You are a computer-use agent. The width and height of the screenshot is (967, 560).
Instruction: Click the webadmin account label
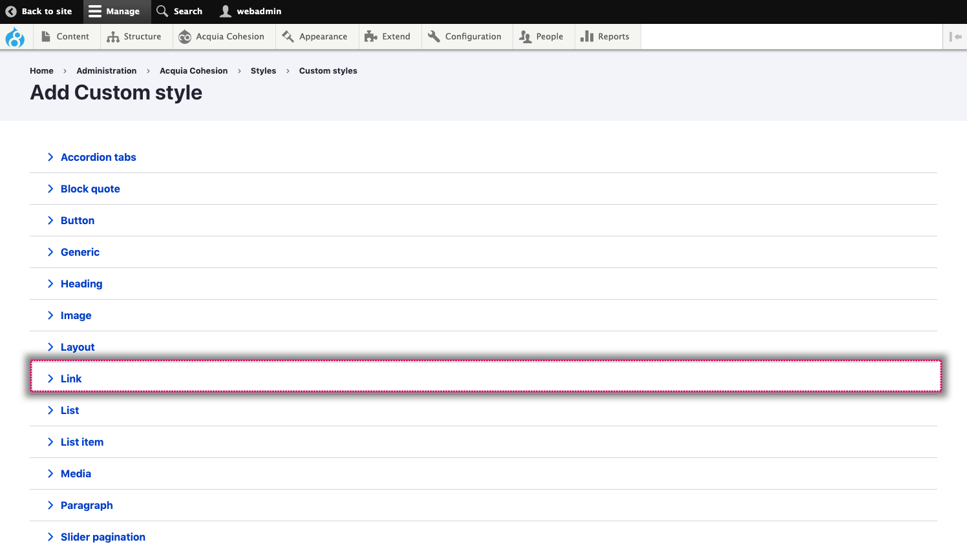259,12
